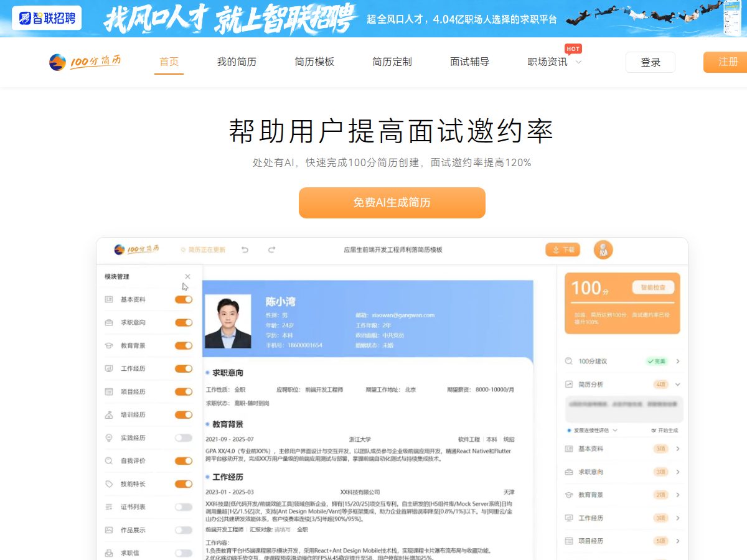Expand right-panel 求职意向 row chevron
Image resolution: width=747 pixels, height=560 pixels.
pos(678,472)
